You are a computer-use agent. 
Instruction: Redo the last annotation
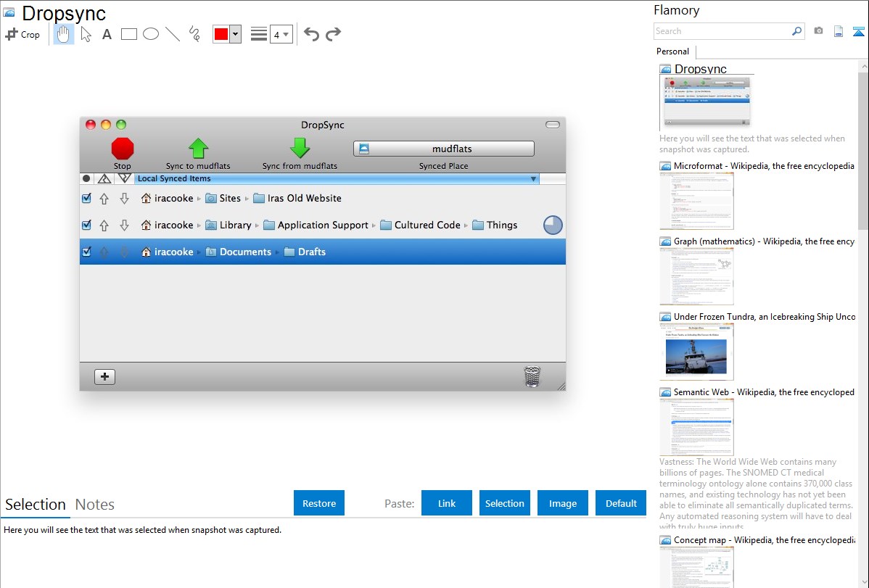coord(333,34)
